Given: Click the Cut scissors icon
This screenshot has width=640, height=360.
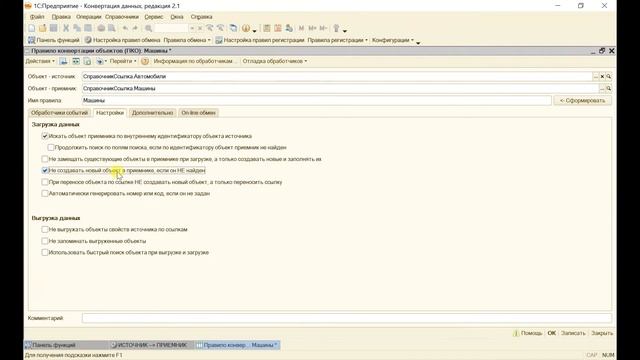Looking at the screenshot, I should tap(66, 28).
